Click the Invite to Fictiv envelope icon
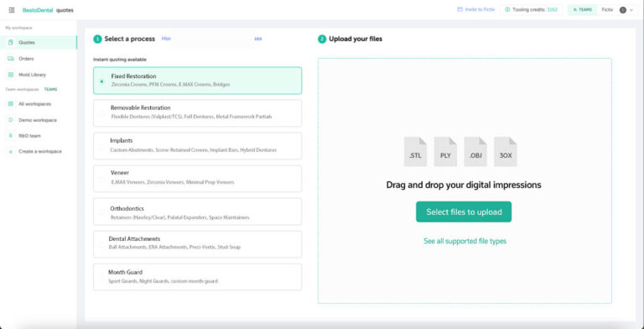The image size is (644, 329). point(460,9)
